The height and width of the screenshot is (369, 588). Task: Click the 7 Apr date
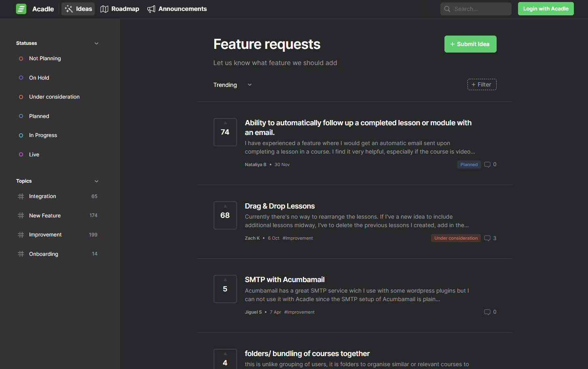point(275,312)
